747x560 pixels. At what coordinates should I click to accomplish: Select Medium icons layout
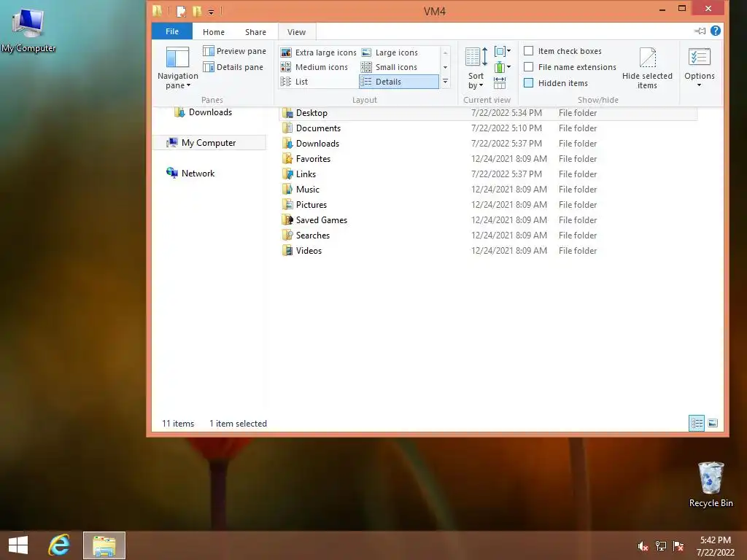(314, 67)
